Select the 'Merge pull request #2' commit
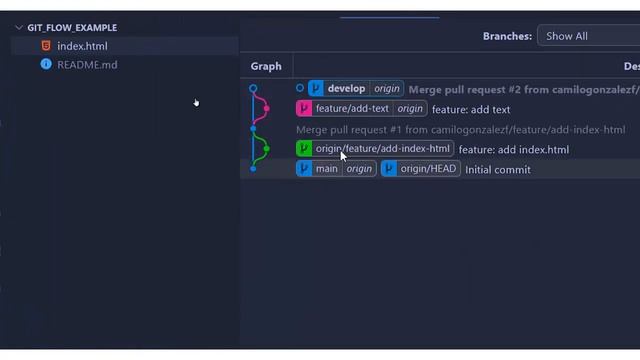 [x=524, y=89]
